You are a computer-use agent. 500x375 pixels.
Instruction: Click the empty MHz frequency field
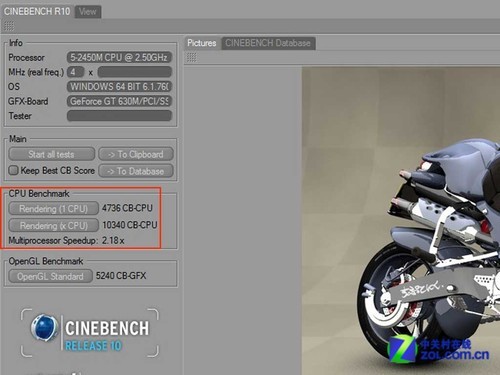pyautogui.click(x=135, y=72)
